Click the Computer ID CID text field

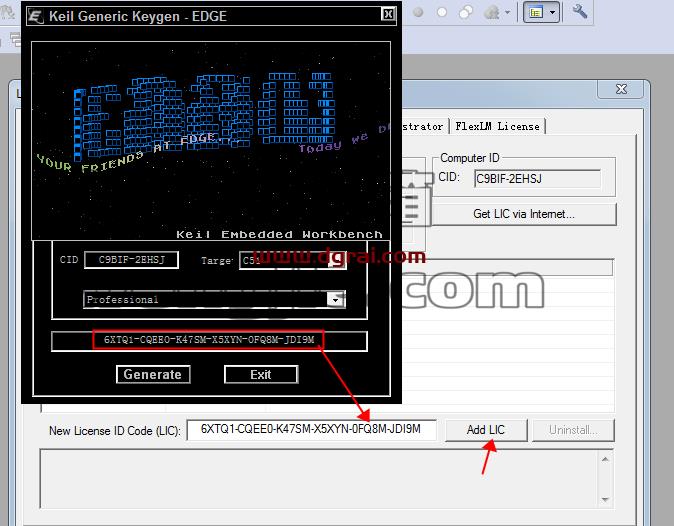537,178
